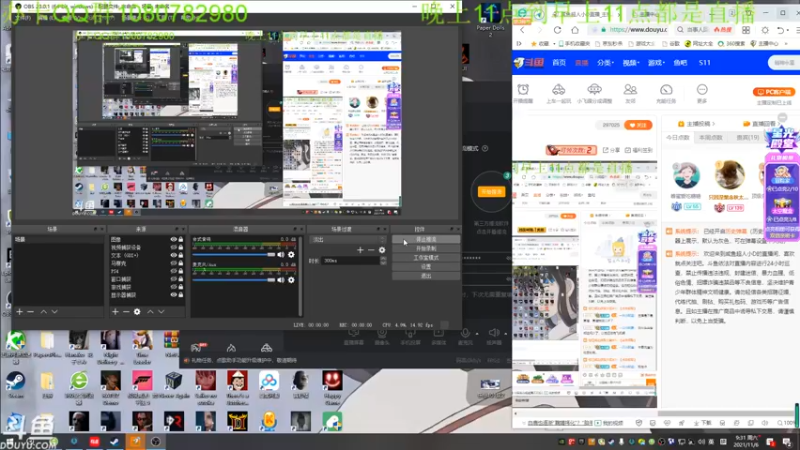Go back in the browser window
The width and height of the screenshot is (800, 450).
pos(522,30)
